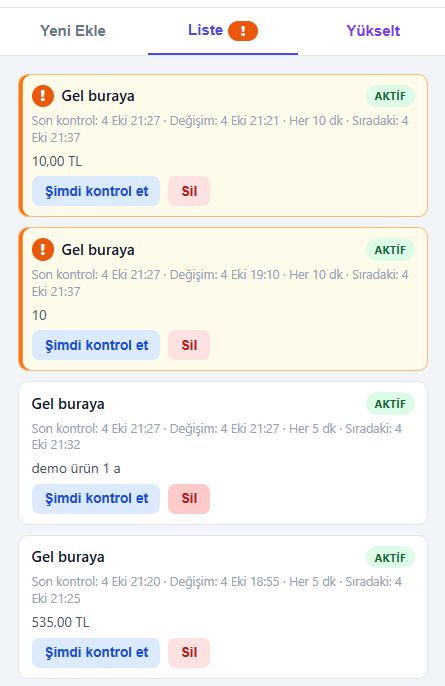Click the status line with Değişim: 4 Eki 21:21
The width and height of the screenshot is (445, 686).
click(x=220, y=129)
